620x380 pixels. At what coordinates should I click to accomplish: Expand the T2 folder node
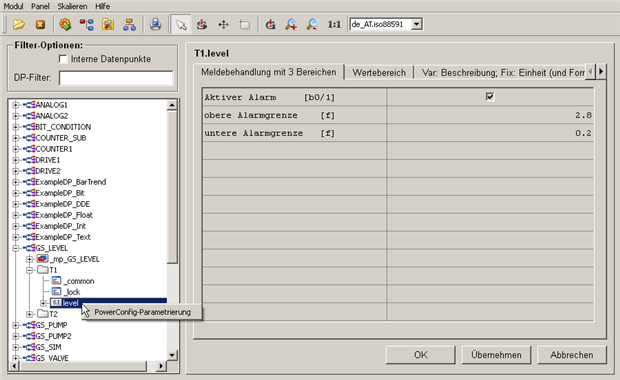(29, 314)
